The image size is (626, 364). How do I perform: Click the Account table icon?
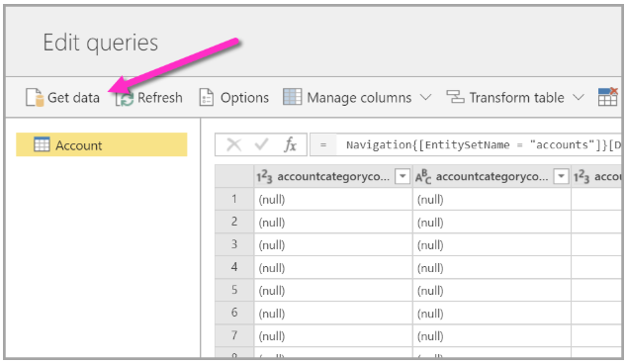click(x=42, y=144)
